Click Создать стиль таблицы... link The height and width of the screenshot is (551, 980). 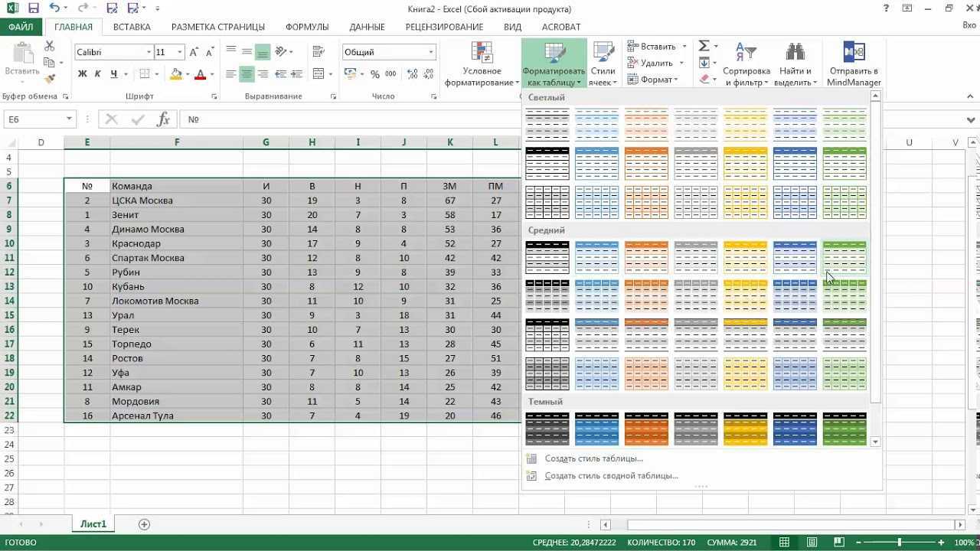[594, 458]
